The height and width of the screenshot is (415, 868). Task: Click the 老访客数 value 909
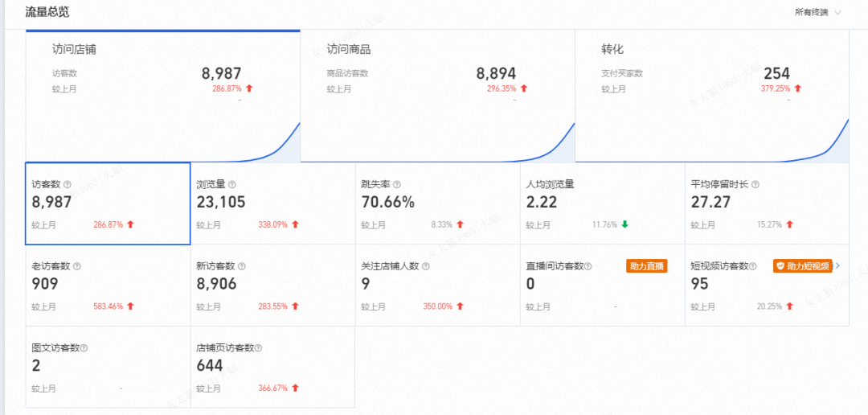point(45,284)
